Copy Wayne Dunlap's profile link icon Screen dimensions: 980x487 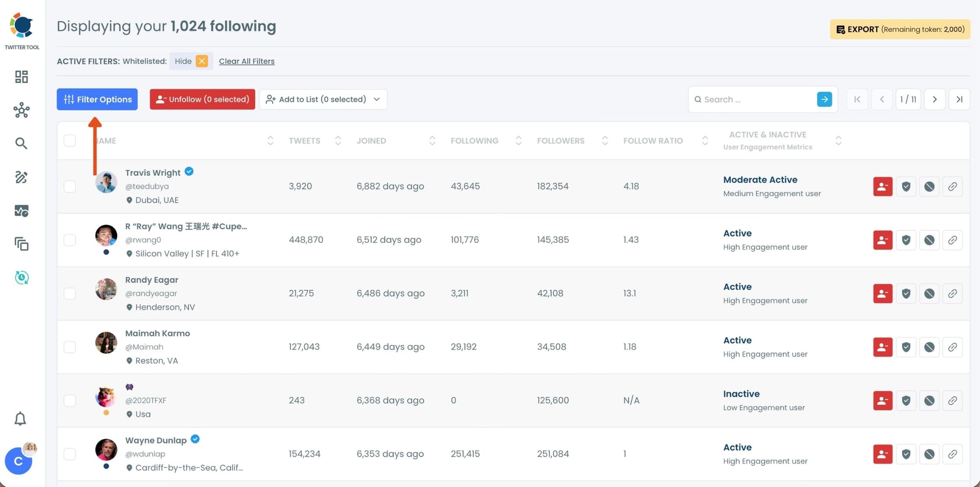(953, 454)
